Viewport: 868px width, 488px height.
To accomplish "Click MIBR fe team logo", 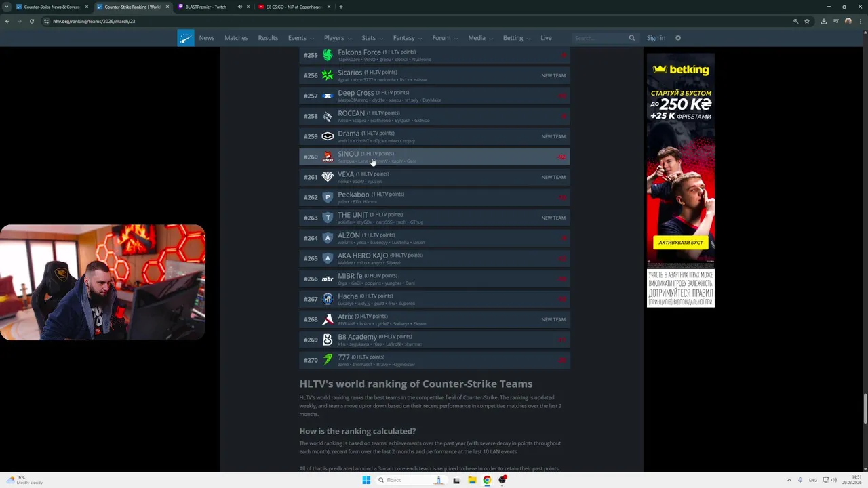I will (328, 279).
